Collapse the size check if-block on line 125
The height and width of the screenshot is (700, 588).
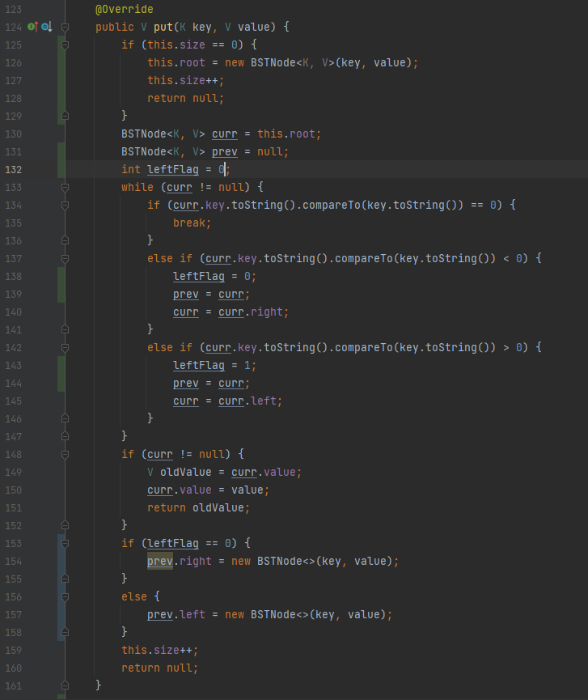tap(66, 45)
